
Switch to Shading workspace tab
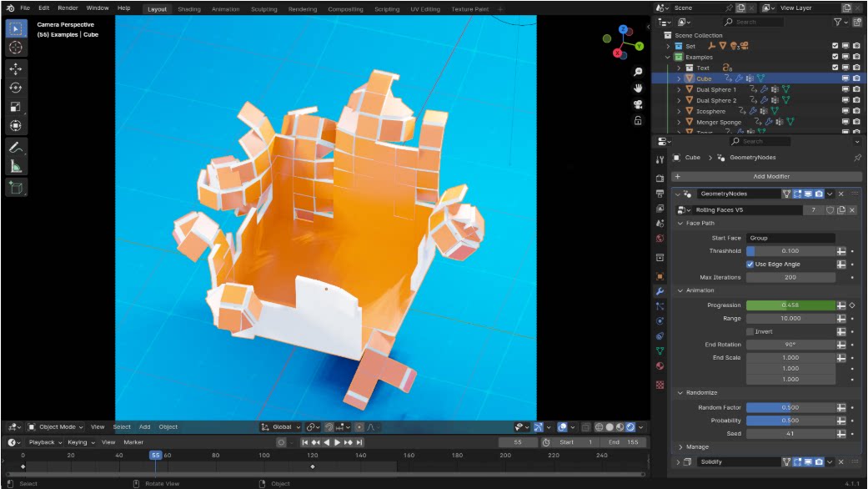188,9
